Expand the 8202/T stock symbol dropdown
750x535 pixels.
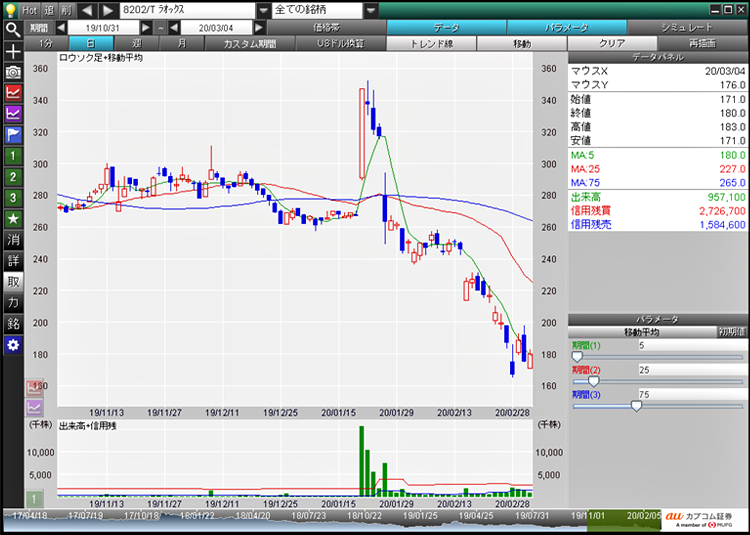pos(263,10)
